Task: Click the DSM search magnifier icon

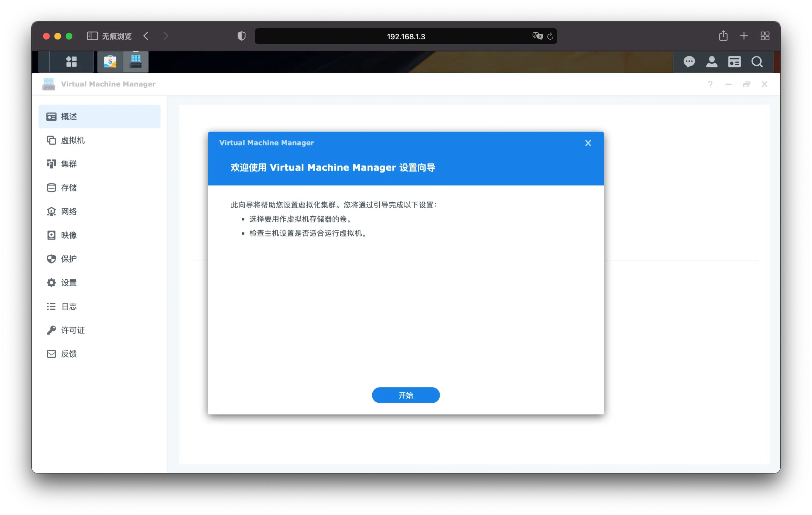Action: click(x=757, y=62)
